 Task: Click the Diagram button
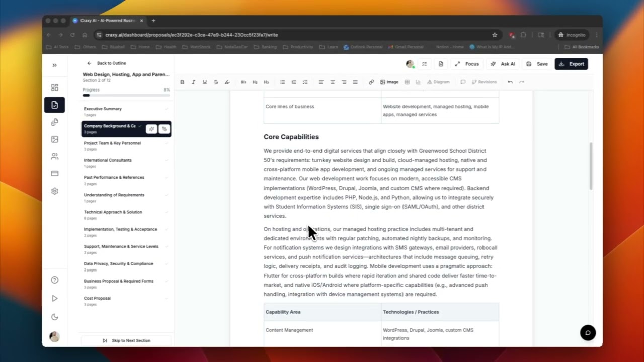click(438, 82)
